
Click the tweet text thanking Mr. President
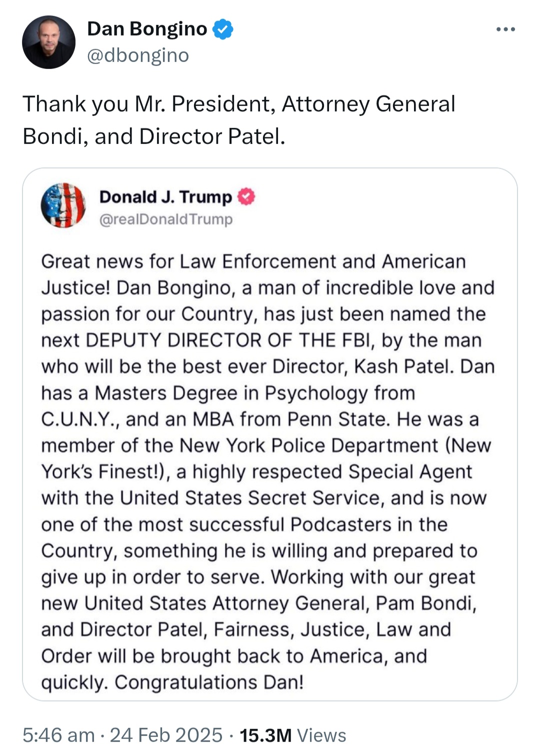click(x=239, y=120)
